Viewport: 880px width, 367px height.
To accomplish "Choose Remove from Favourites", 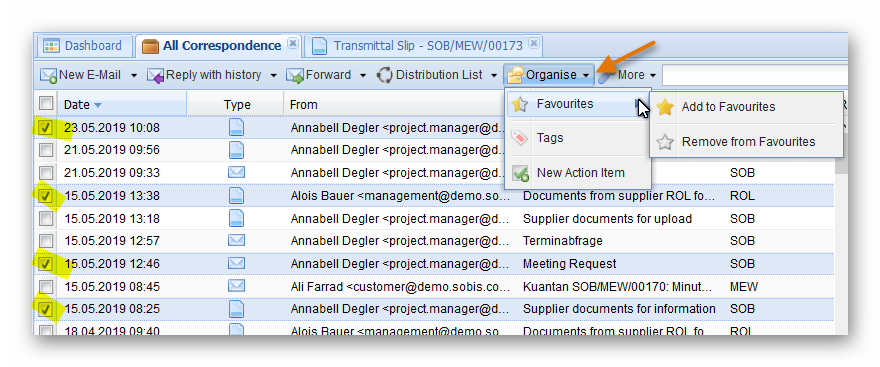I will tap(746, 142).
